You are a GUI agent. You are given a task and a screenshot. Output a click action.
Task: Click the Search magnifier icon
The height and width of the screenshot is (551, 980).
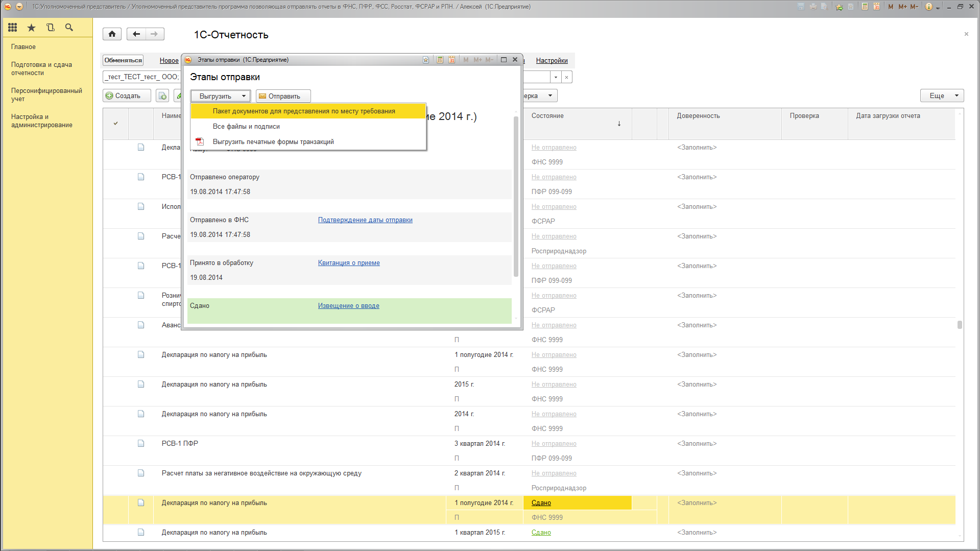(69, 28)
